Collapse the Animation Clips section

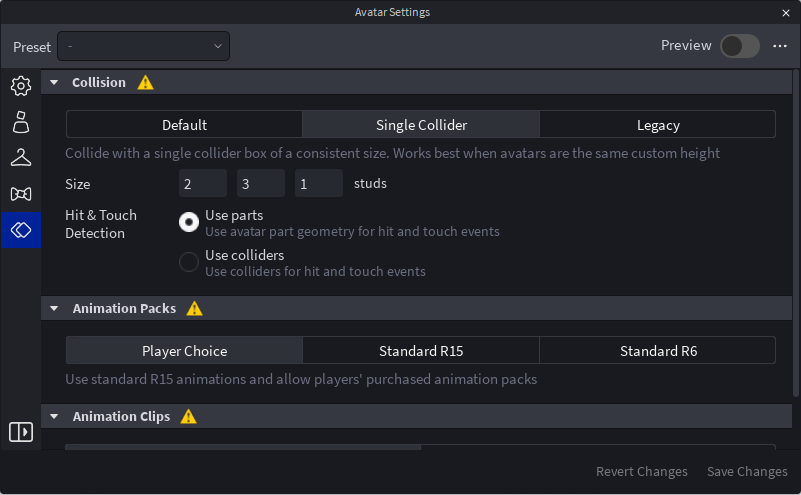(54, 417)
